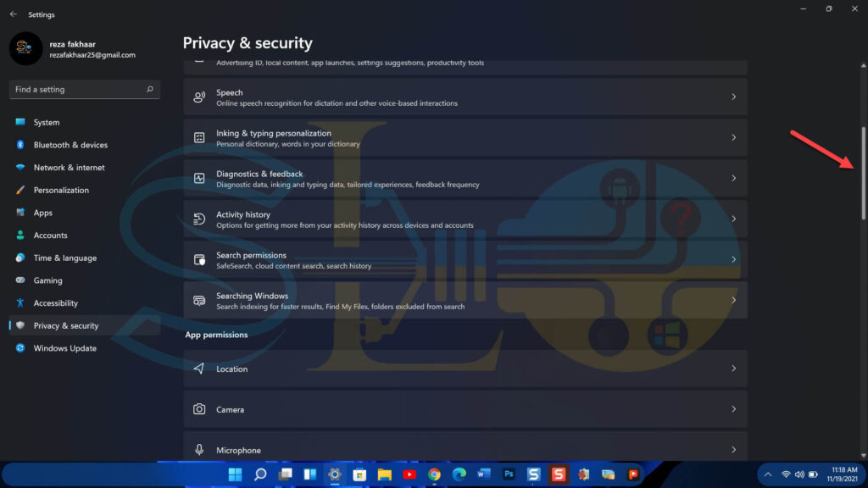Open taskbar Search

tap(260, 474)
